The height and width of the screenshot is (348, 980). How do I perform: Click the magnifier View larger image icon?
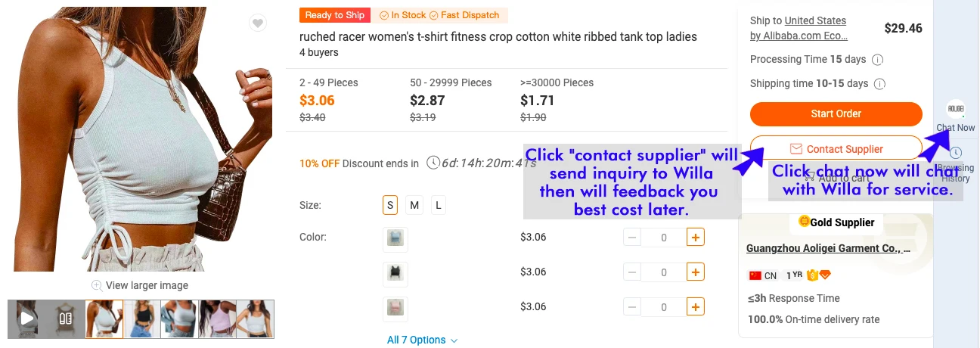click(x=97, y=286)
